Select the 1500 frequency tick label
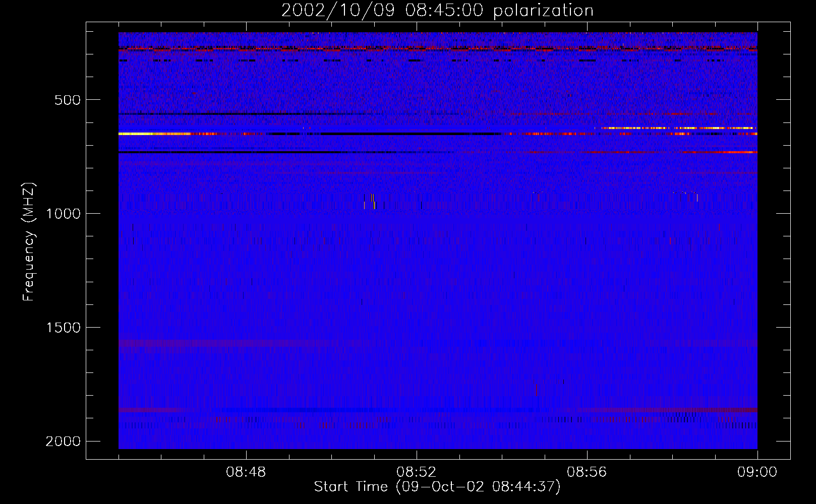The width and height of the screenshot is (816, 504). tap(63, 328)
